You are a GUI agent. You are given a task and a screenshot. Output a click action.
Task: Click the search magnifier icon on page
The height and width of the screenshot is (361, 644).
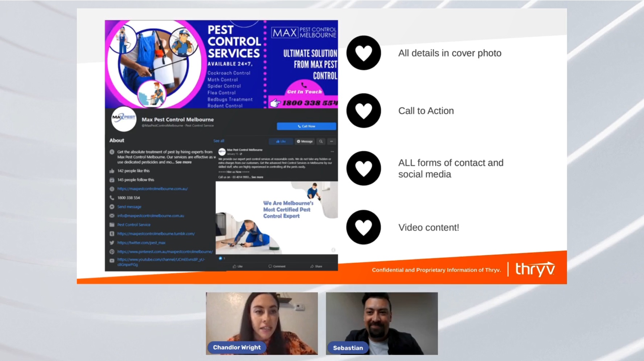[321, 141]
